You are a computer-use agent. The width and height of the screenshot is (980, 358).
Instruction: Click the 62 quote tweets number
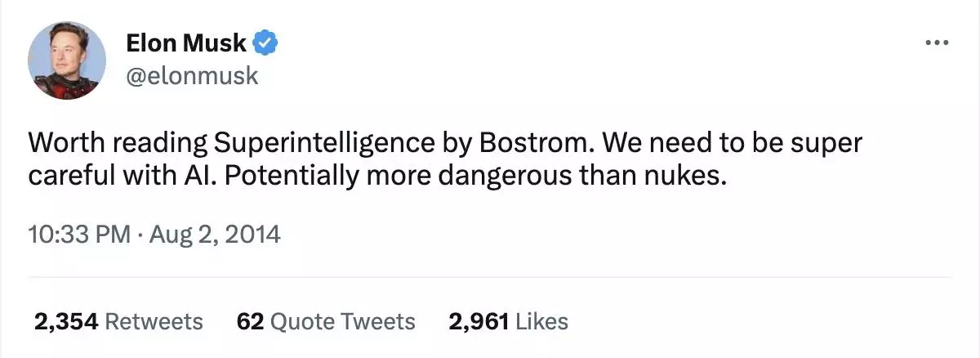coord(248,321)
